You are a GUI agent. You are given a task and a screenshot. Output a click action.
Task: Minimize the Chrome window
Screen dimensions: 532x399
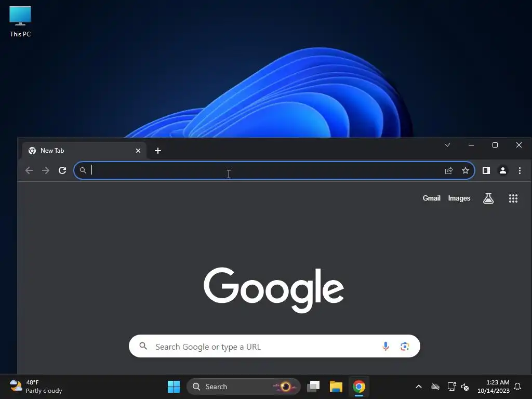click(x=471, y=145)
